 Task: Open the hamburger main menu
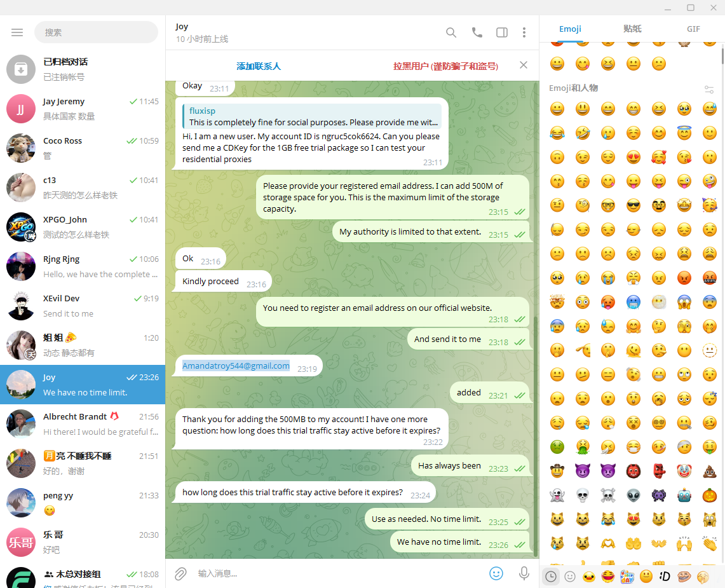(17, 32)
